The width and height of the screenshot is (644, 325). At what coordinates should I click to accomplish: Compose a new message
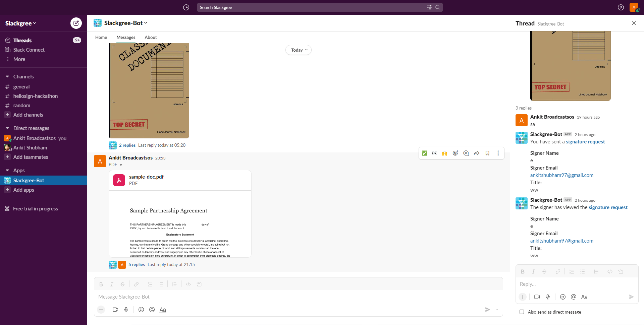76,23
